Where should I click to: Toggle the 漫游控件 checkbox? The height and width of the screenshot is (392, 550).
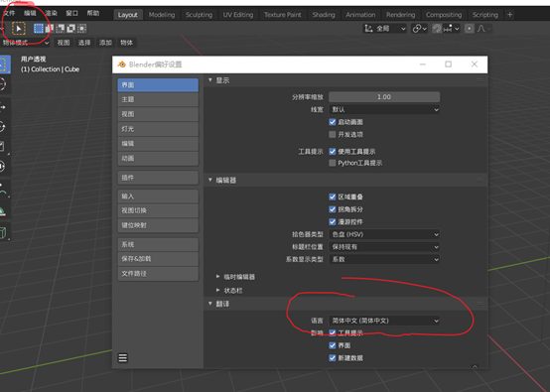tap(333, 222)
